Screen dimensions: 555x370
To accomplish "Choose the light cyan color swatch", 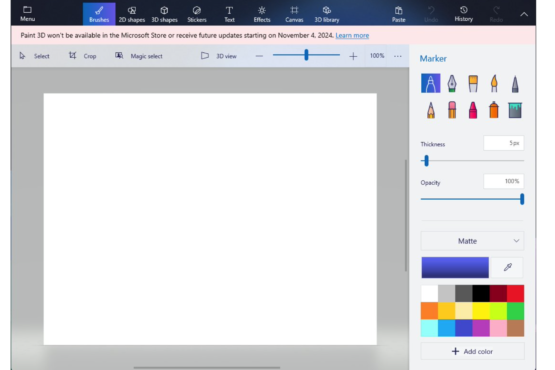I will click(429, 328).
